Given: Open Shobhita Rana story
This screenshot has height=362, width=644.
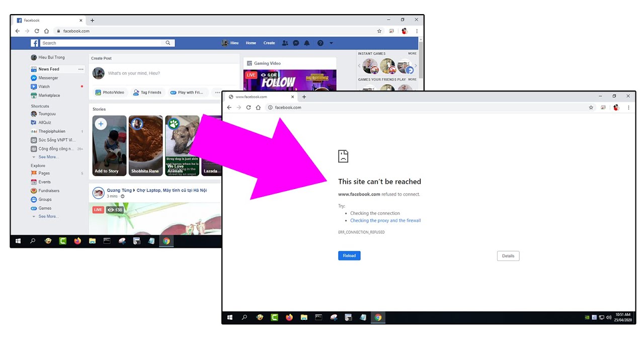Looking at the screenshot, I should click(145, 146).
